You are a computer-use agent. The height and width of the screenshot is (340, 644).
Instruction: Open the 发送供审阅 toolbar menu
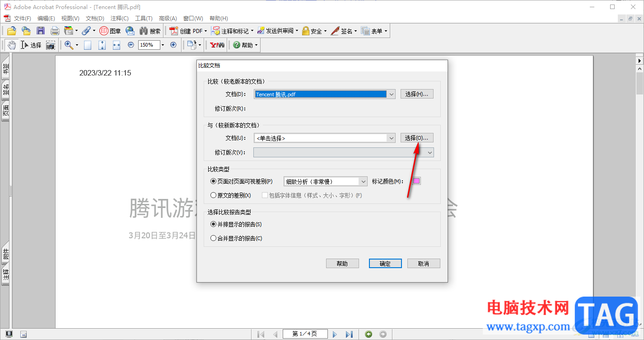click(278, 31)
